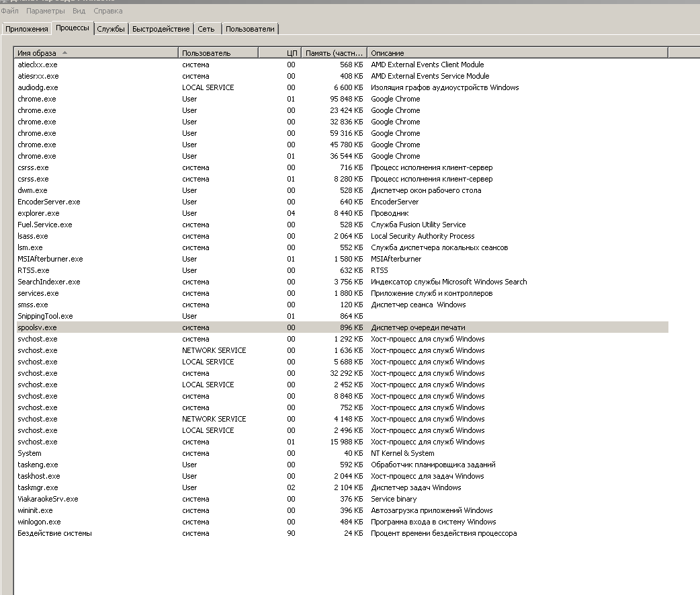Sort by ЦП column header
Image resolution: width=700 pixels, height=595 pixels.
(x=279, y=52)
